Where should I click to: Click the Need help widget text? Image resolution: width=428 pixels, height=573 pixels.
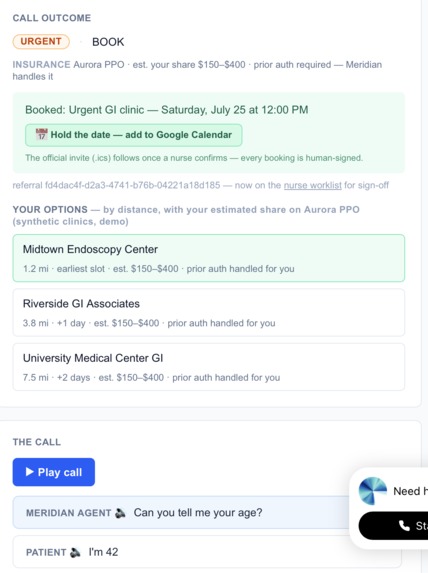point(410,491)
